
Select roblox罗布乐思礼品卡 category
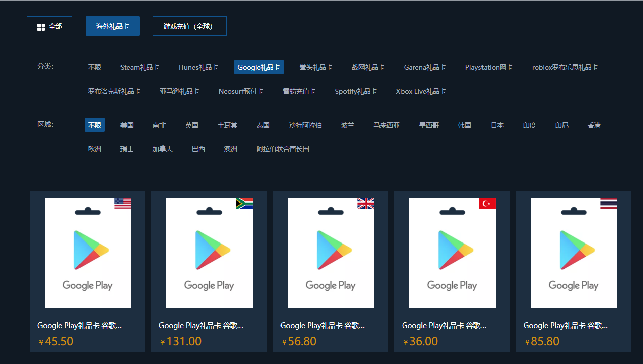click(565, 67)
